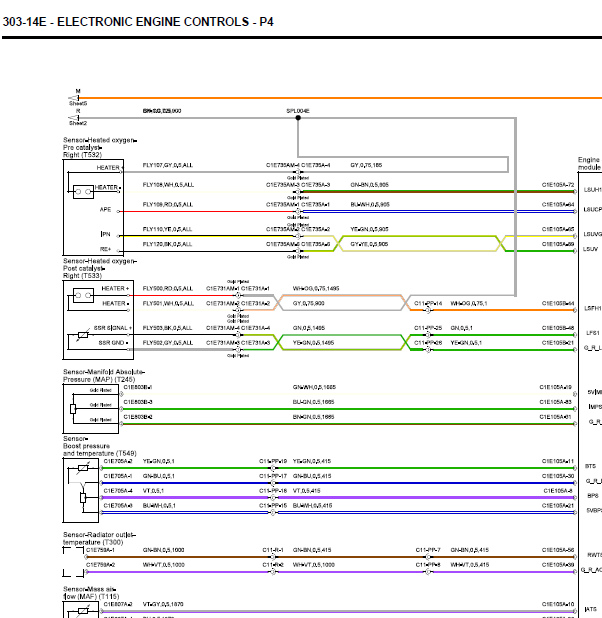Select connector label 'C11-PP-17'
Screen dimensions: 602x618
273,476
